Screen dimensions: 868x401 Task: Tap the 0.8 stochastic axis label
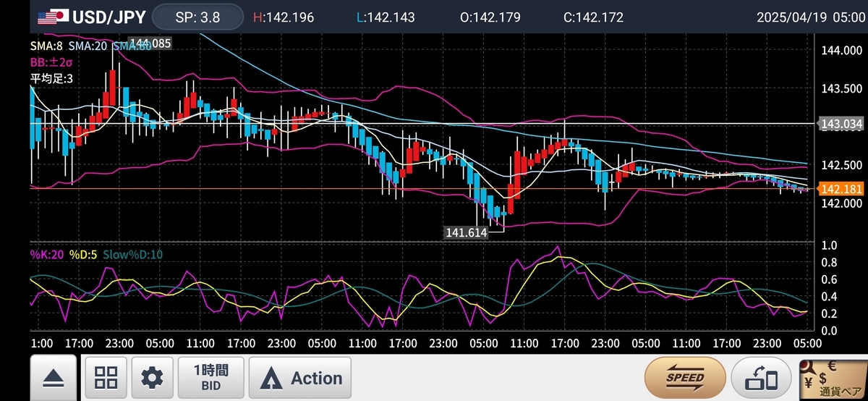pos(830,262)
